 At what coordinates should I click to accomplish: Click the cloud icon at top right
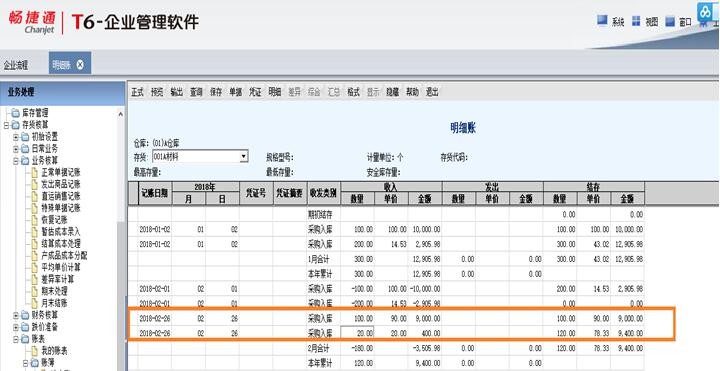pyautogui.click(x=705, y=12)
